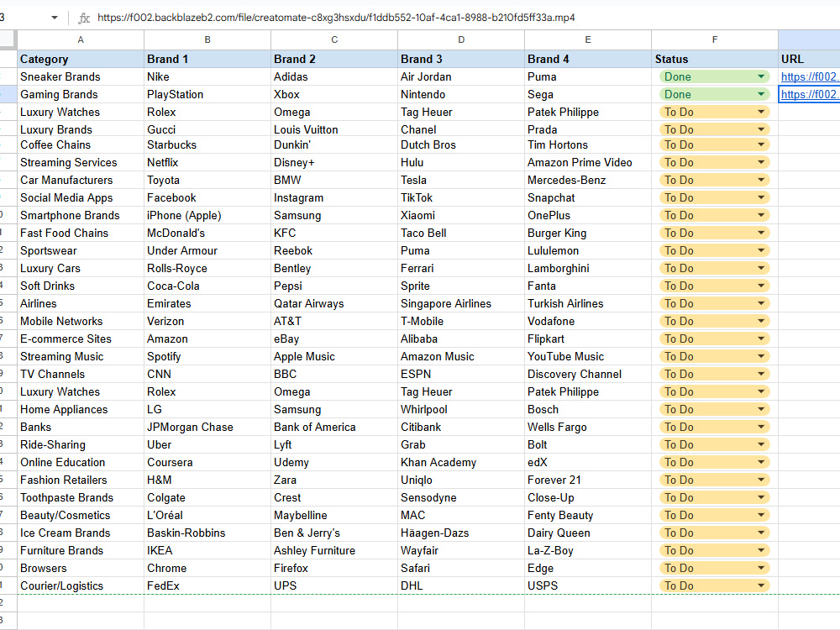Select the Lamborghini cell
Viewport: 840px width, 630px height.
(588, 269)
